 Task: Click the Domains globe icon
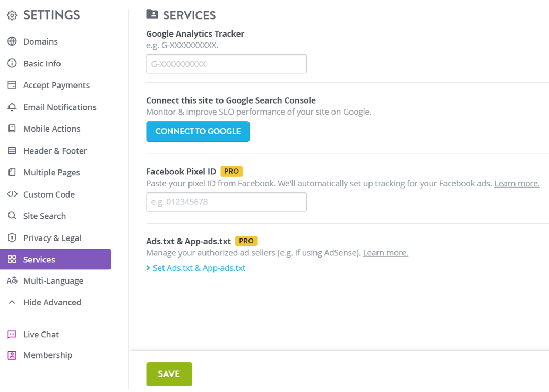pos(12,41)
